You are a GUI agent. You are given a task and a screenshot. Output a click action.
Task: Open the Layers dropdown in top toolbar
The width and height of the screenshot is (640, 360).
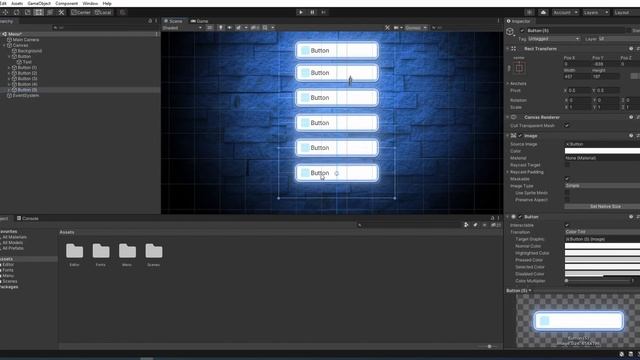point(596,13)
